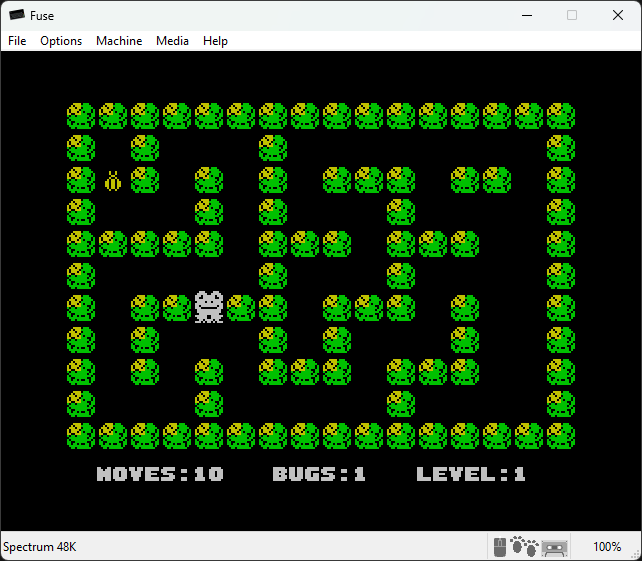Click the cassette tape status icon
This screenshot has width=642, height=561.
(x=554, y=548)
